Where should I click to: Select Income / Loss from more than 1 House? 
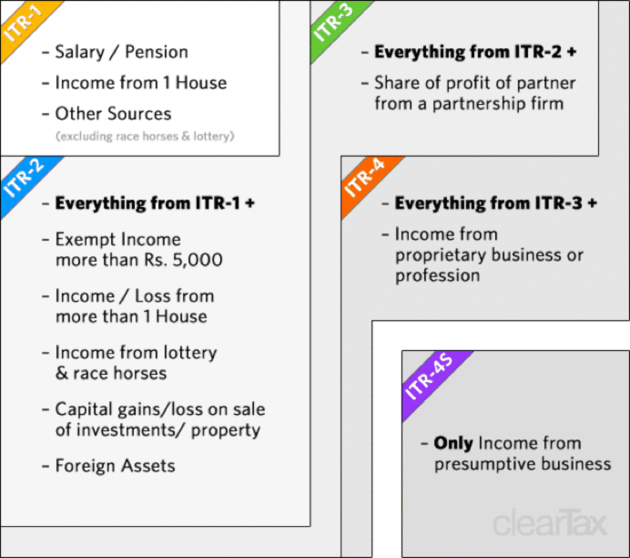[135, 306]
